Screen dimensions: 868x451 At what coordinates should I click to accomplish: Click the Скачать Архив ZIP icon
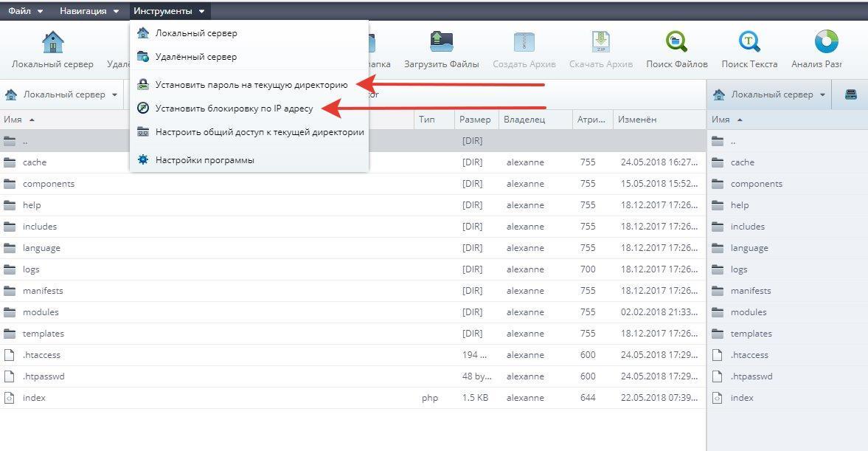(x=600, y=42)
